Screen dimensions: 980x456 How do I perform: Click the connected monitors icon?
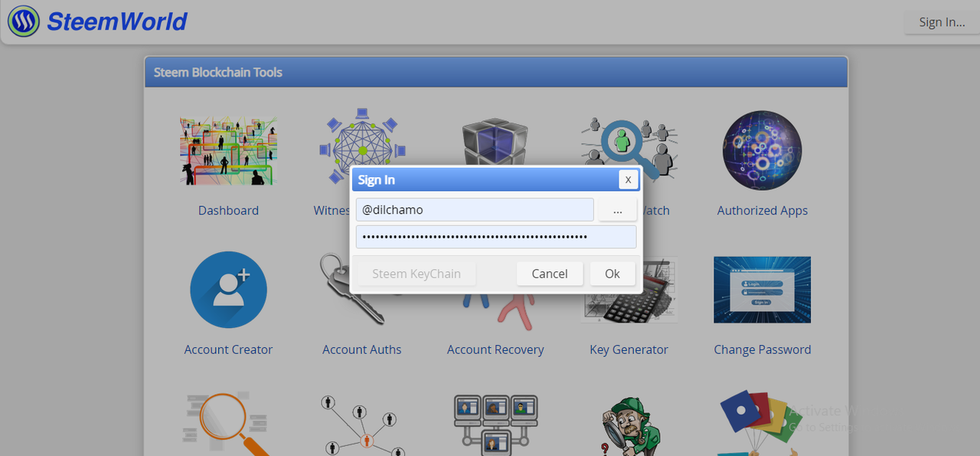[495, 424]
